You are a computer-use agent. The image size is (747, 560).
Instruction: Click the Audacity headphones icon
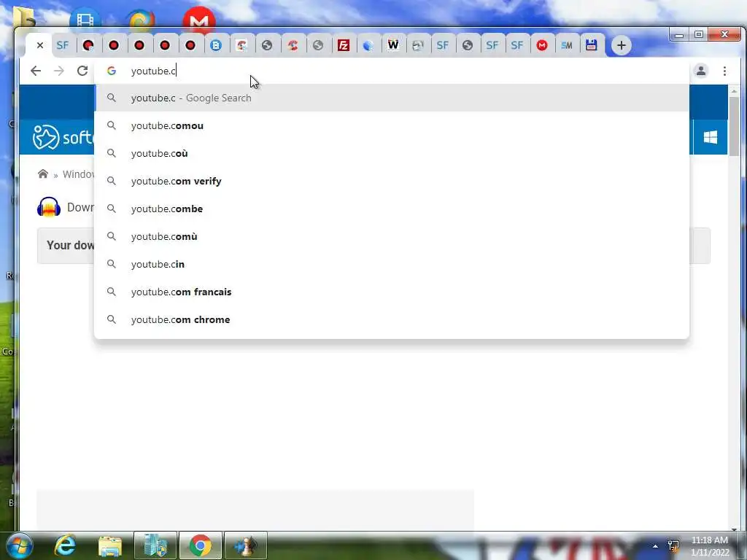coord(49,207)
